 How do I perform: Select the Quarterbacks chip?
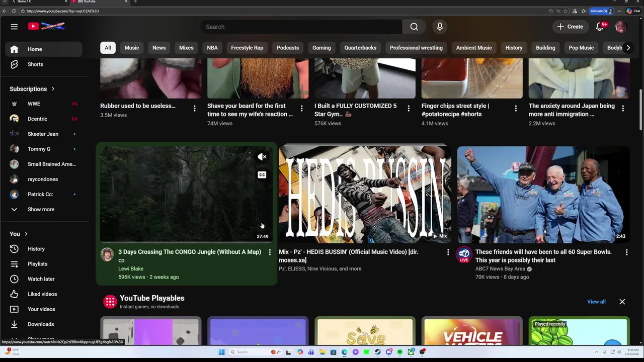tap(360, 48)
